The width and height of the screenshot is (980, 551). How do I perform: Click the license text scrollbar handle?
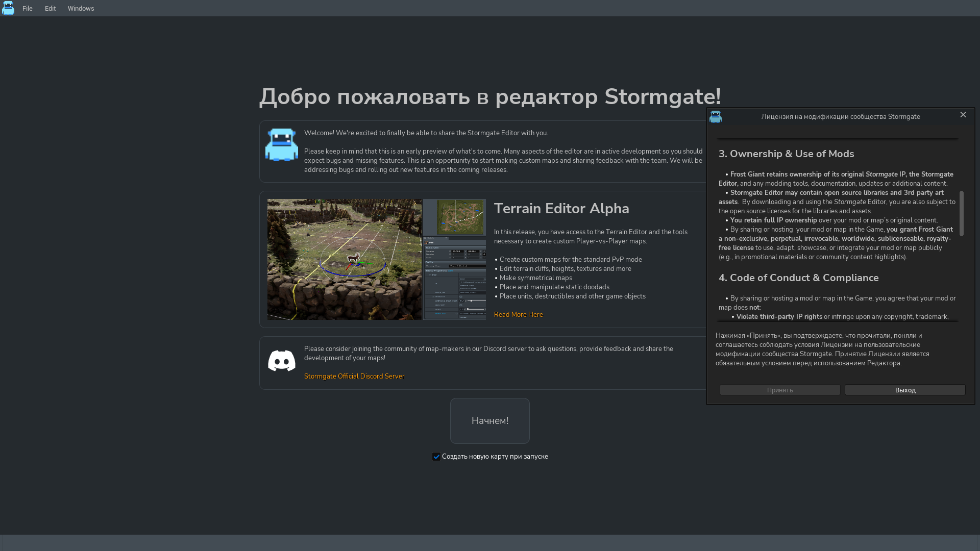coord(961,213)
